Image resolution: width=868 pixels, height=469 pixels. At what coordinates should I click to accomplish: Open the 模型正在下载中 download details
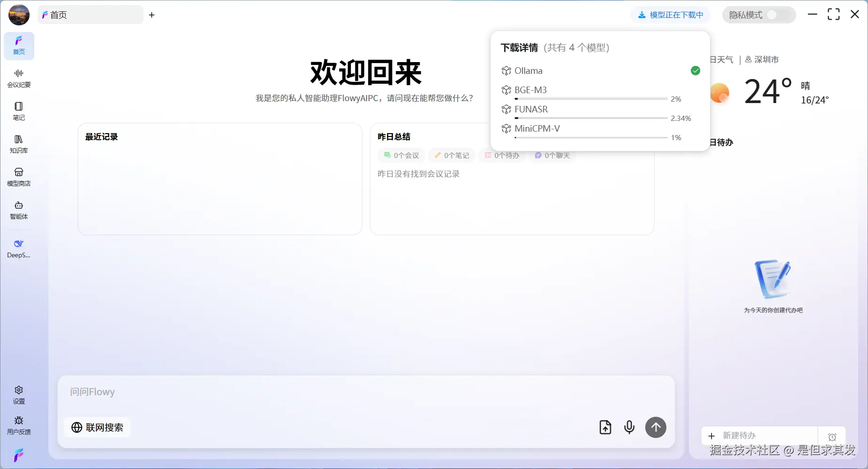tap(670, 15)
